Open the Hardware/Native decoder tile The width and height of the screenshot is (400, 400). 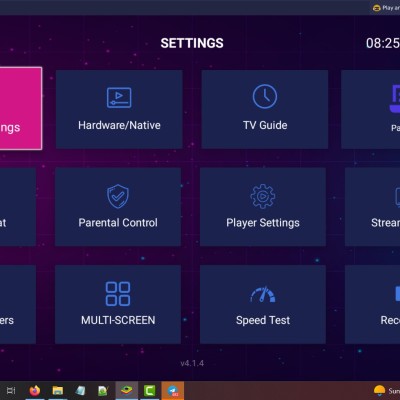click(119, 109)
